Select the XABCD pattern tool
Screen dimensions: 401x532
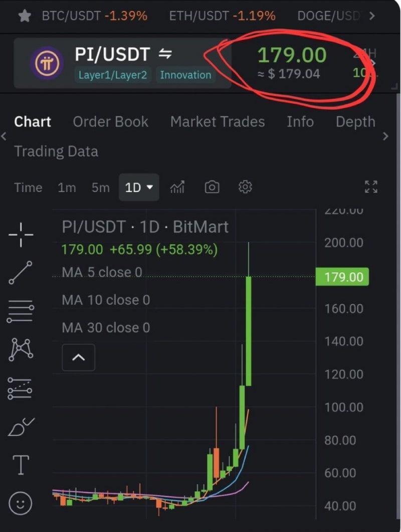tap(21, 349)
